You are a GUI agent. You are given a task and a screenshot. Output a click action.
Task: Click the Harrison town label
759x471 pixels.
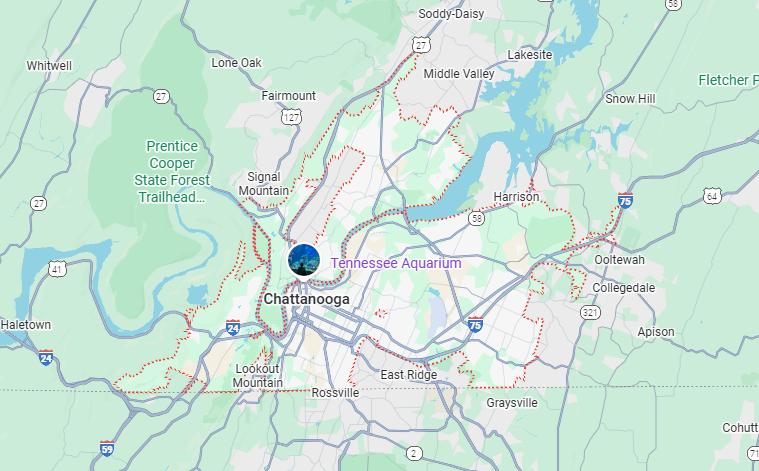516,197
